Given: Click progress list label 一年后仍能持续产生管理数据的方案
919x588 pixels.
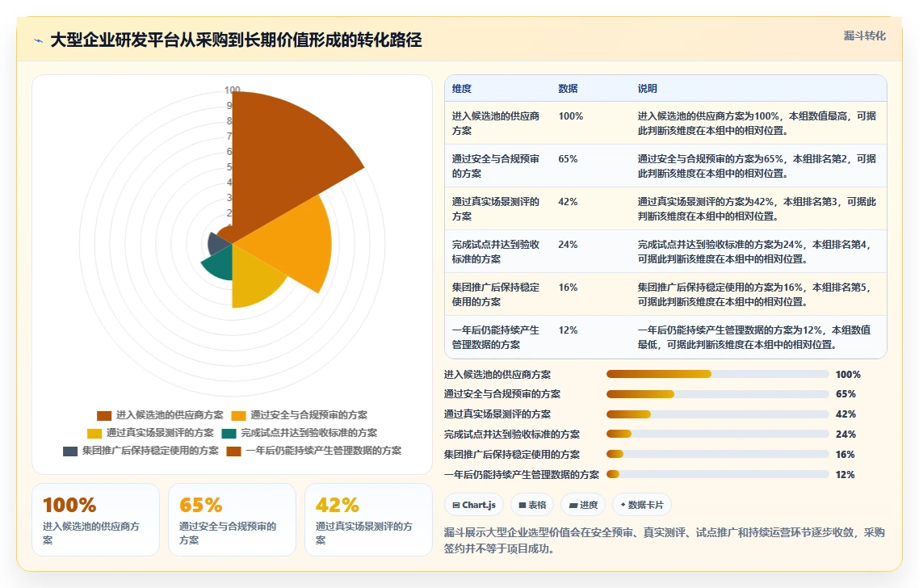Looking at the screenshot, I should click(x=522, y=475).
